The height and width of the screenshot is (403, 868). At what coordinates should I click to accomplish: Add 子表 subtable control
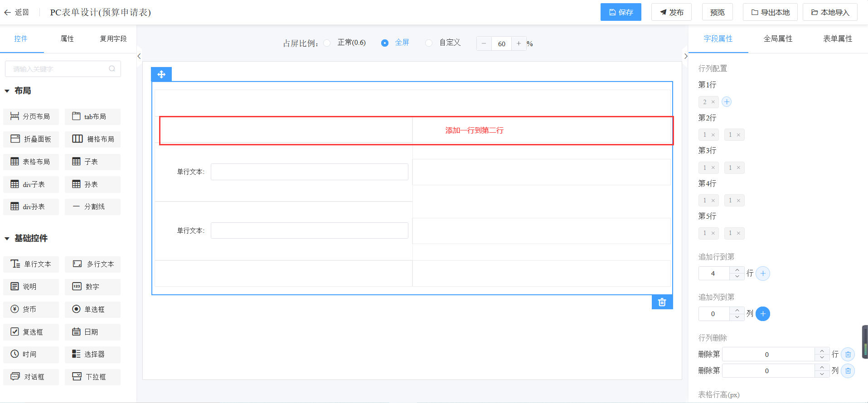pyautogui.click(x=92, y=162)
